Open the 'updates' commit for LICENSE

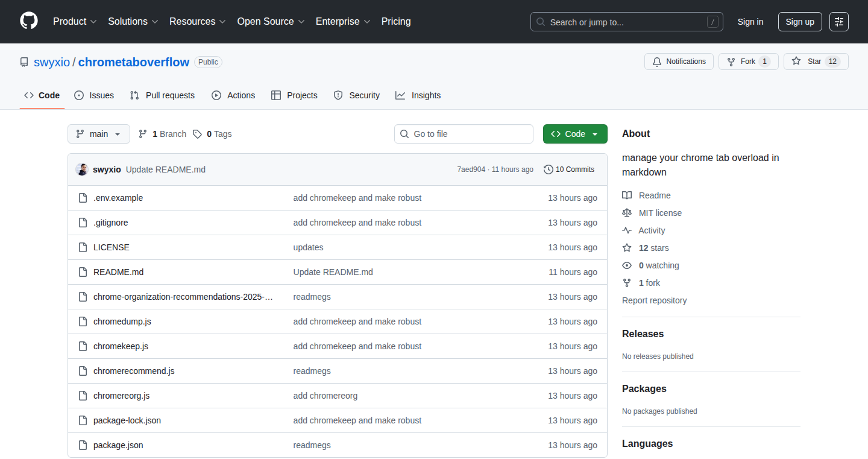pyautogui.click(x=308, y=247)
